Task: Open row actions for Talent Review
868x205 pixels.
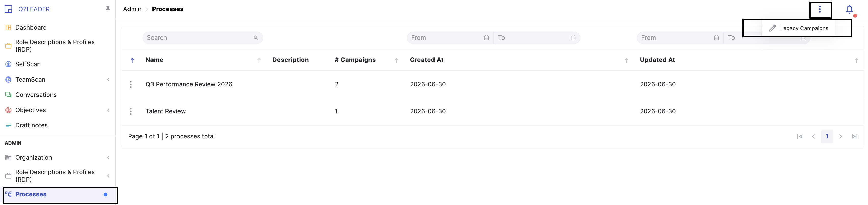Action: pos(131,111)
